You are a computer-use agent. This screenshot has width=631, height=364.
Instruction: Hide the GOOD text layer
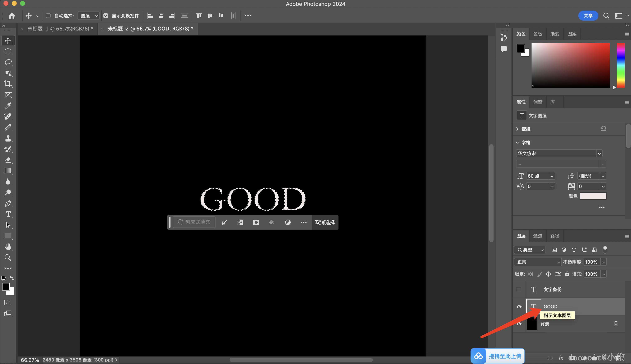point(519,307)
